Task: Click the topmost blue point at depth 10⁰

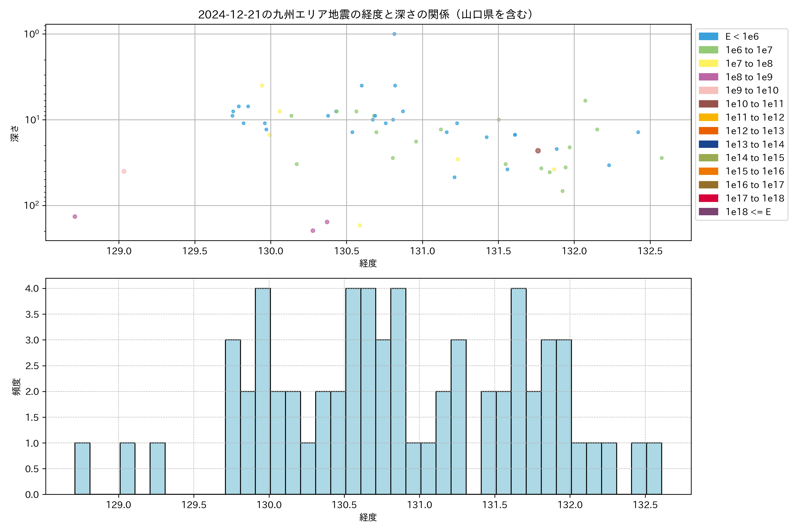Action: (394, 34)
